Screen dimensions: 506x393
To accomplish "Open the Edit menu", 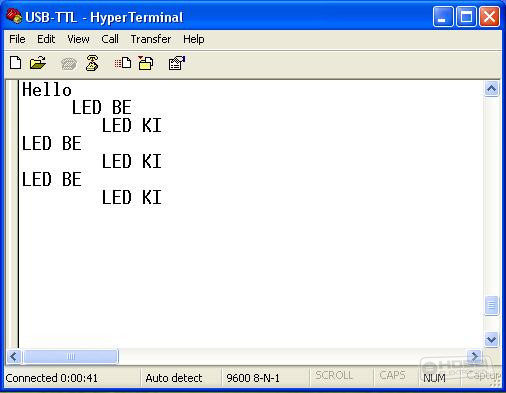I will pos(46,39).
